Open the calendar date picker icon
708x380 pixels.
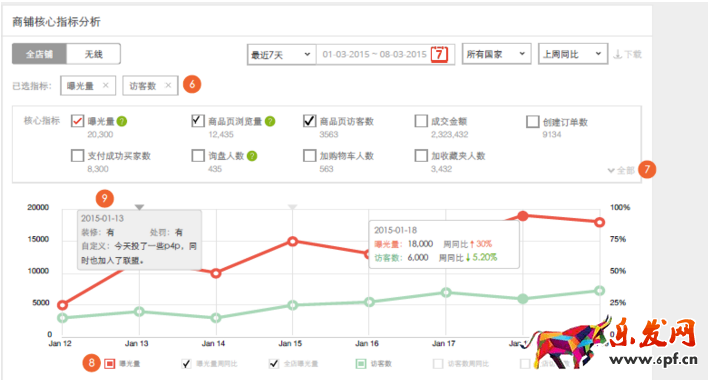[x=439, y=54]
